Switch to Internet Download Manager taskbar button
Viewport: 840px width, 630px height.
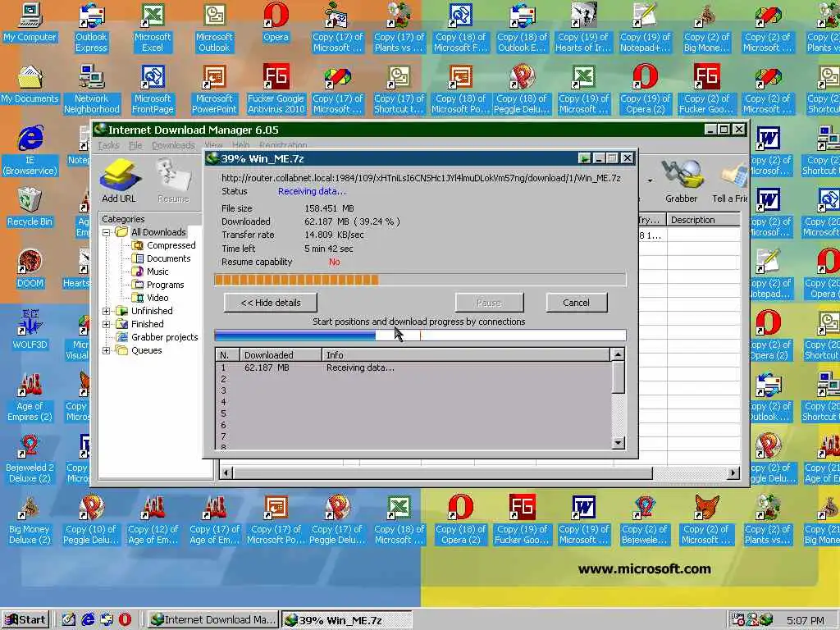point(213,620)
